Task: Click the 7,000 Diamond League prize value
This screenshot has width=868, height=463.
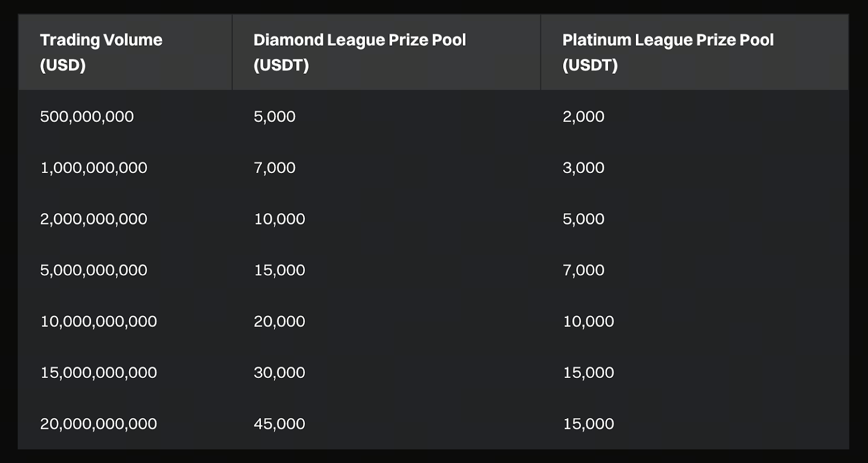Action: tap(275, 168)
